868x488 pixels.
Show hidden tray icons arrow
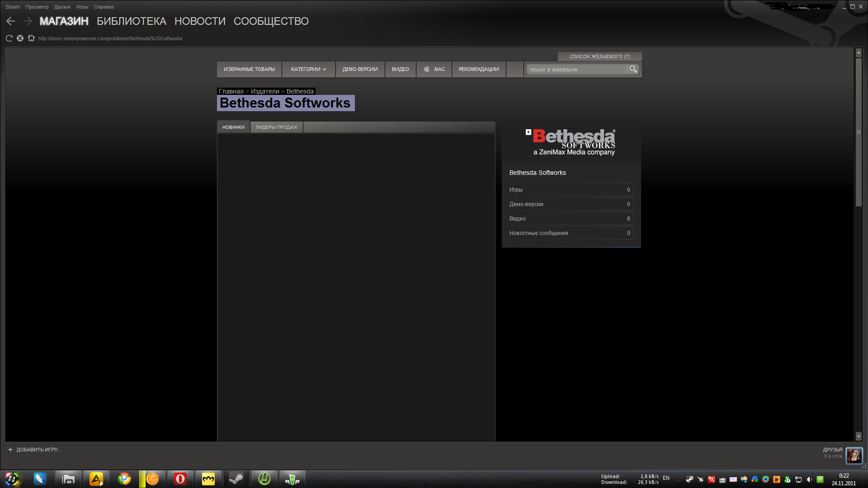679,479
